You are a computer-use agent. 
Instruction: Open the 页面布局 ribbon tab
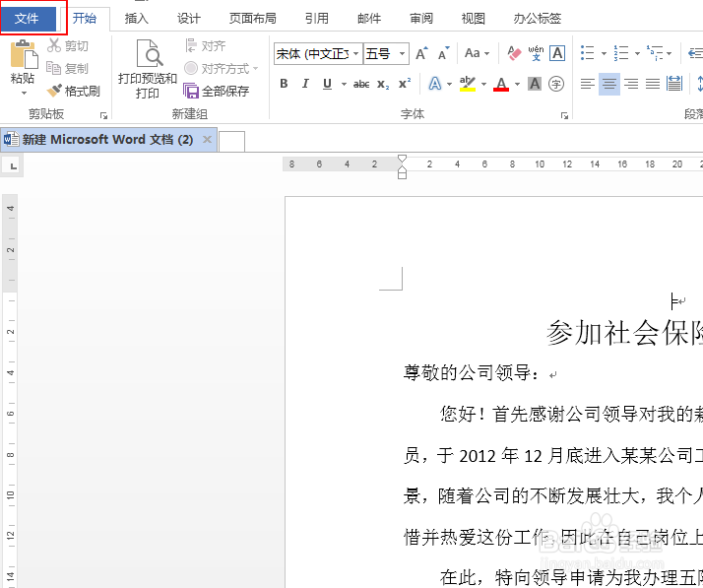click(252, 19)
